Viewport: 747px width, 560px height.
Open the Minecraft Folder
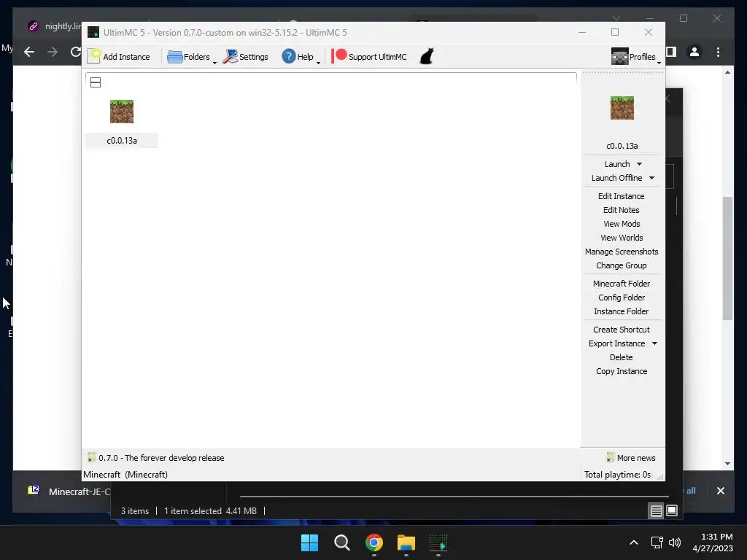point(622,284)
